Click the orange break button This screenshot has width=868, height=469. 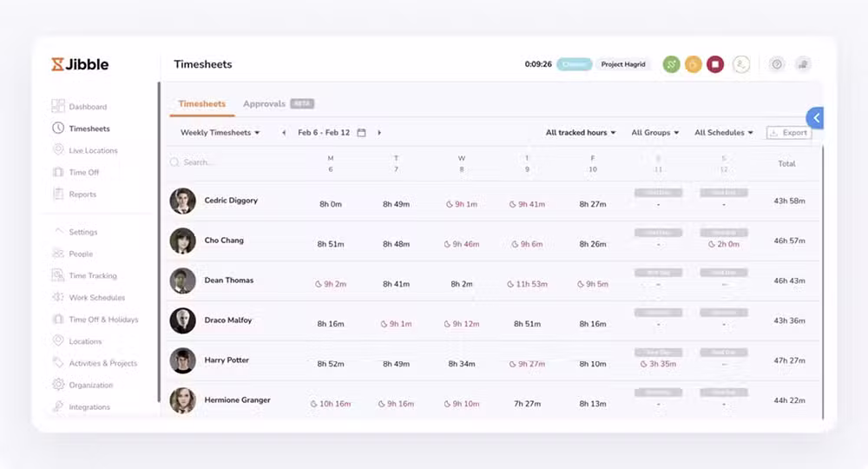coord(693,64)
